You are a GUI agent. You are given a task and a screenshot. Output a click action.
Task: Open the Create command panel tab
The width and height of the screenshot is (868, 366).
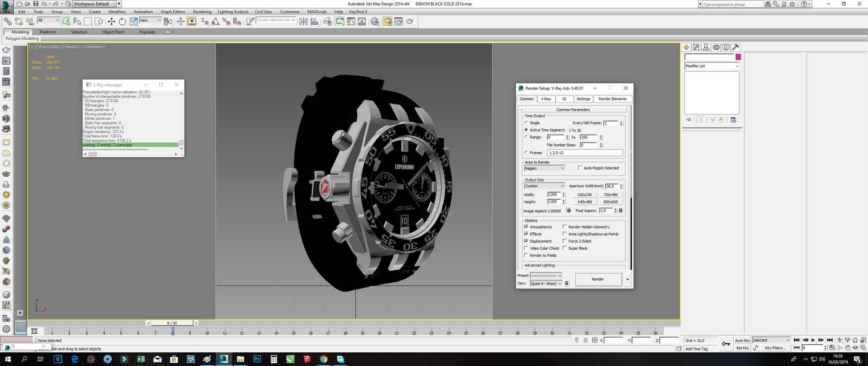pos(686,47)
